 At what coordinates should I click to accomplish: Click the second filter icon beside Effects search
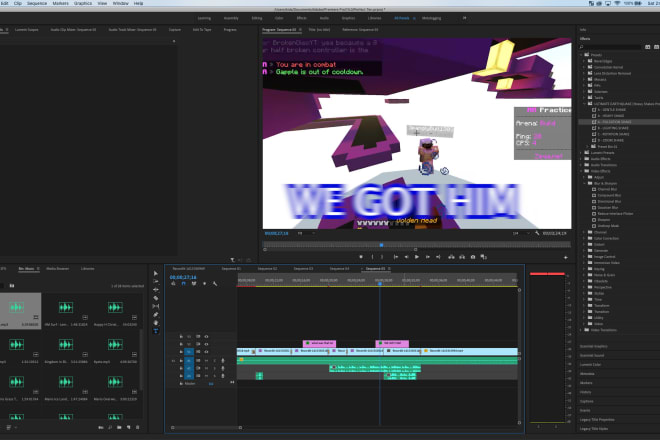[656, 47]
